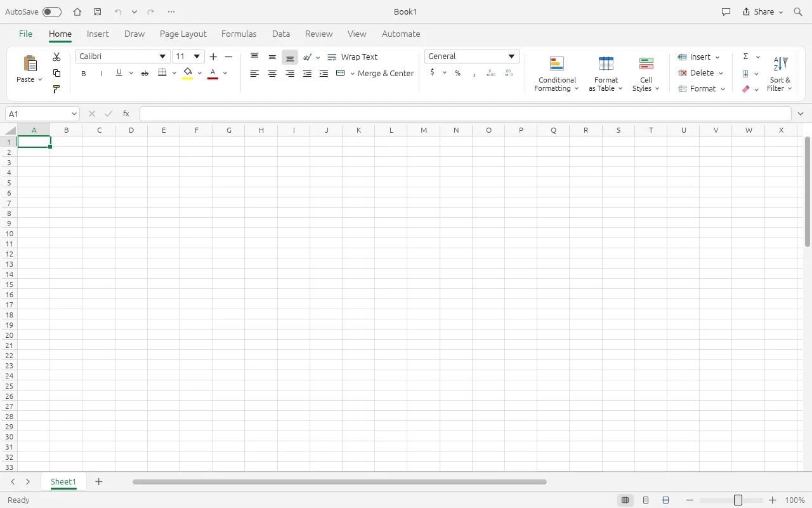Open the Page Layout tab
This screenshot has height=508, width=812.
(183, 34)
